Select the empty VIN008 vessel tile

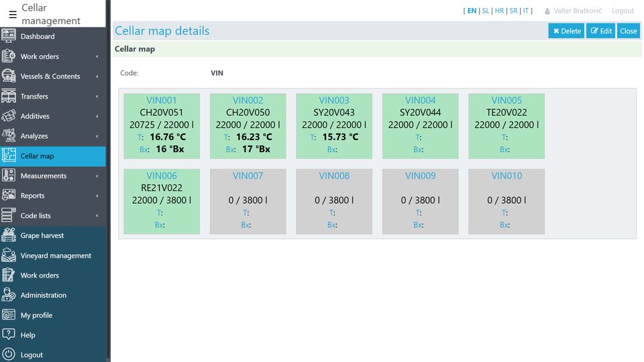click(334, 201)
